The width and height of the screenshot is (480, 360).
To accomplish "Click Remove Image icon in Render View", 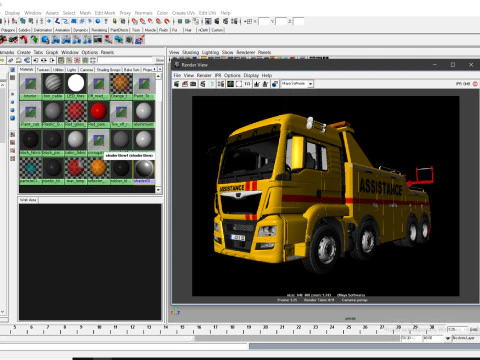I will [265, 84].
